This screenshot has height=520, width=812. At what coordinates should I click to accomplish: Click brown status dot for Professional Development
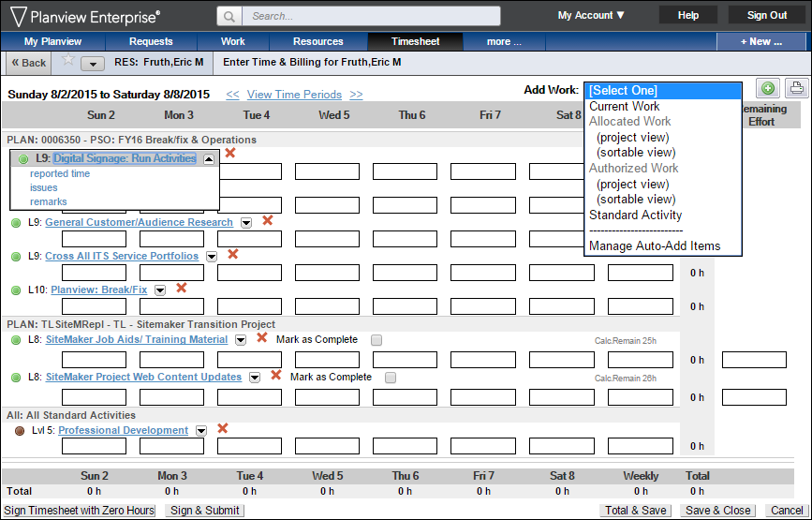point(20,431)
